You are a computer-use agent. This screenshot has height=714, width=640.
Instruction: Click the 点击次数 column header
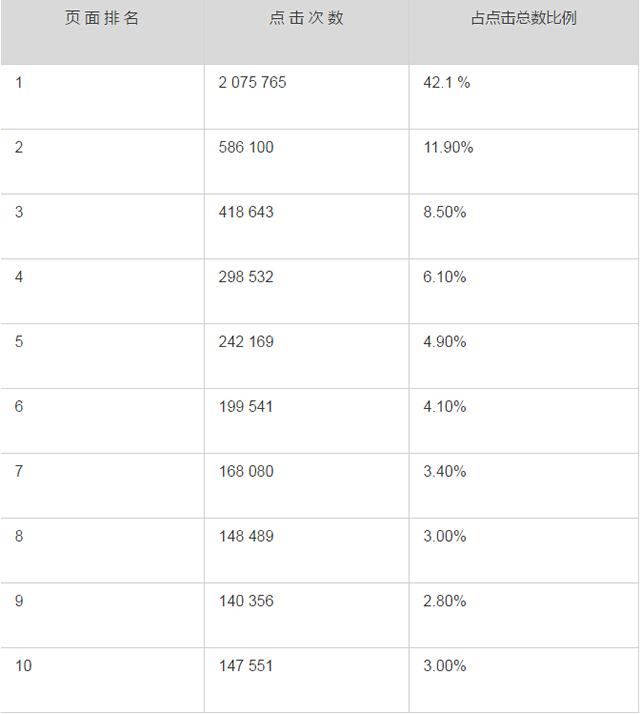(x=307, y=19)
